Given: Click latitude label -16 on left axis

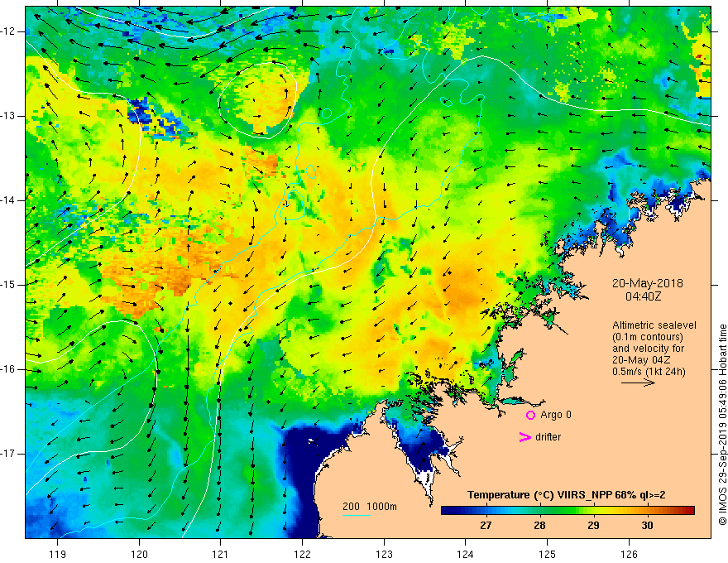Looking at the screenshot, I should tap(8, 369).
